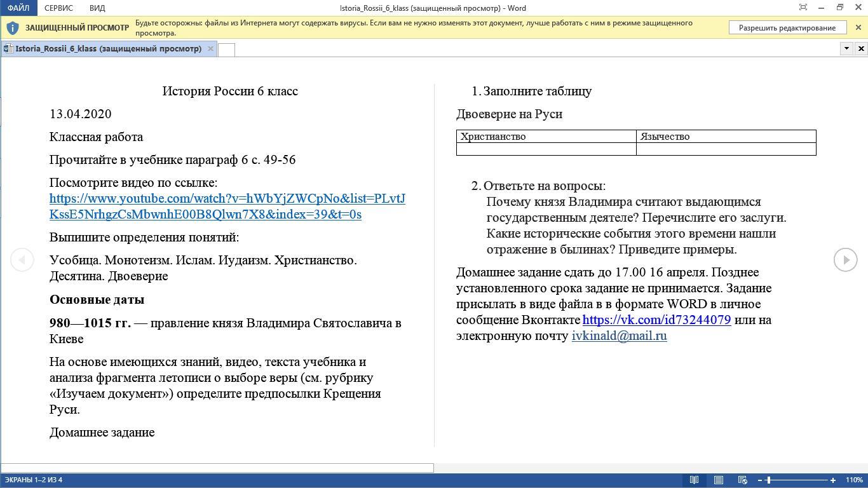Close the Istoria_Rossii_6_klass document tab

pos(211,48)
